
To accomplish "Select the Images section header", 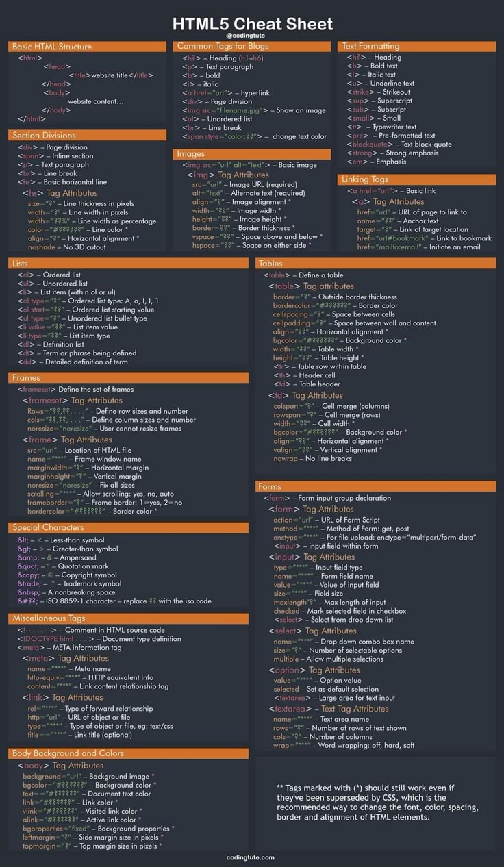I will pyautogui.click(x=191, y=154).
